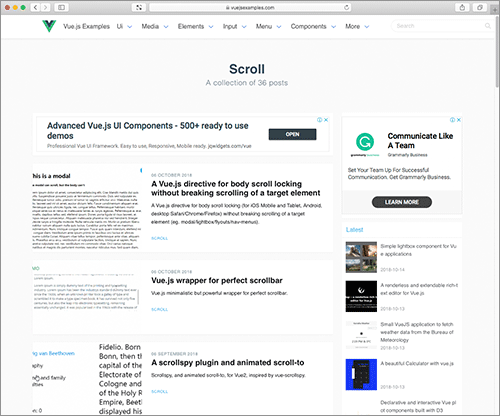Click the reload page icon in address bar
Image resolution: width=500 pixels, height=416 pixels.
pyautogui.click(x=346, y=7)
